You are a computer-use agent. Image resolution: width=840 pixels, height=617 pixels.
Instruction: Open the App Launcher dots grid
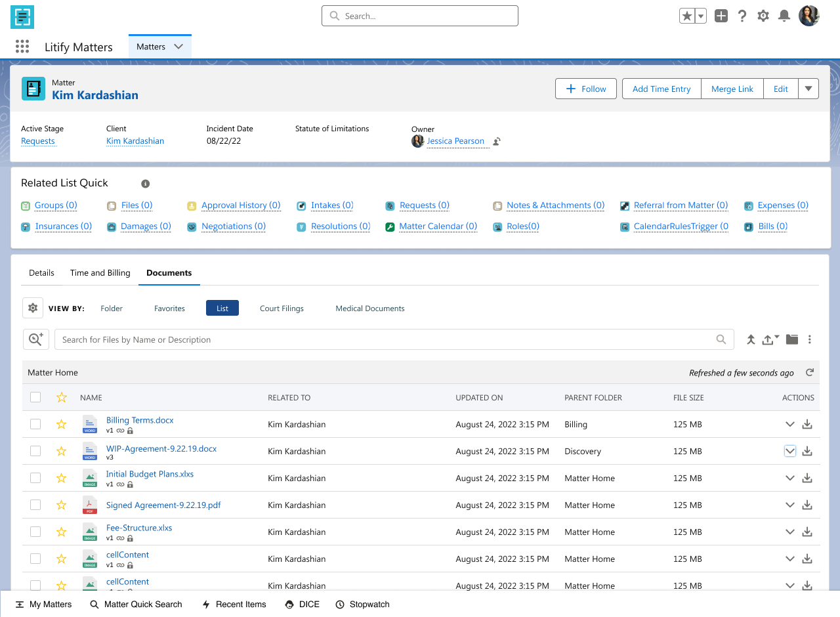[22, 47]
